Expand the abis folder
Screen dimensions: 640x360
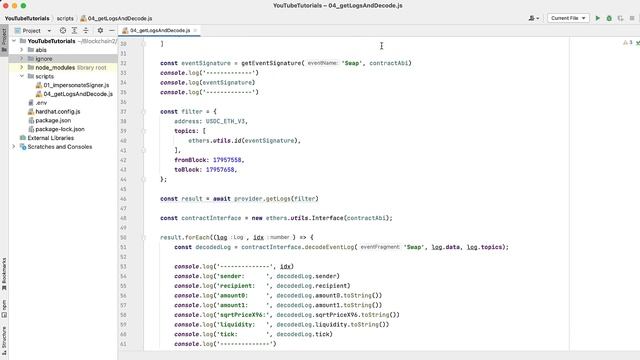[x=22, y=50]
